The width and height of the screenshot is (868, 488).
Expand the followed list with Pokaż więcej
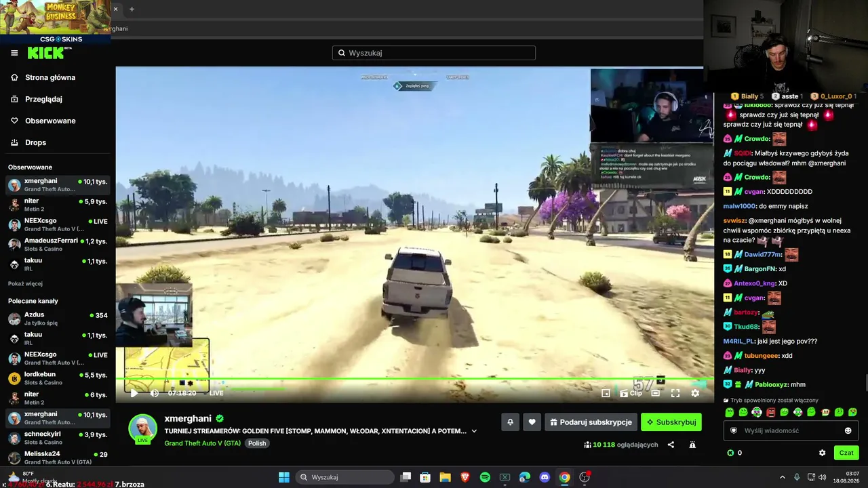tap(26, 283)
